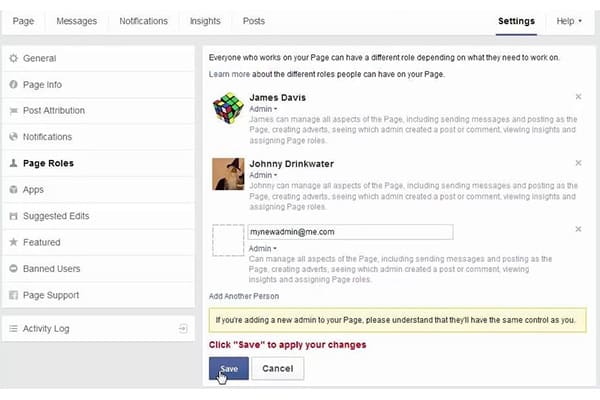This screenshot has height=400, width=600.
Task: Click the Page Support icon
Action: point(13,295)
